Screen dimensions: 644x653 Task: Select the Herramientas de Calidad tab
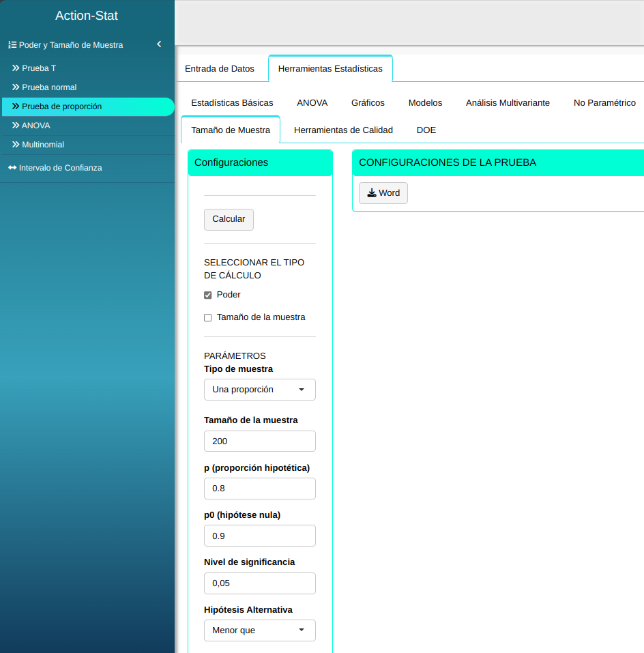click(x=343, y=130)
